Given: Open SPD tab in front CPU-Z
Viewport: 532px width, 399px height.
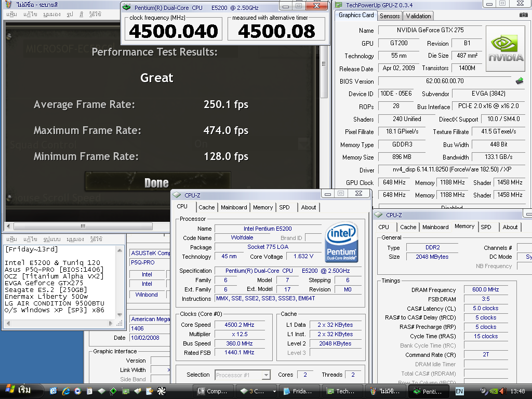Looking at the screenshot, I should [284, 207].
